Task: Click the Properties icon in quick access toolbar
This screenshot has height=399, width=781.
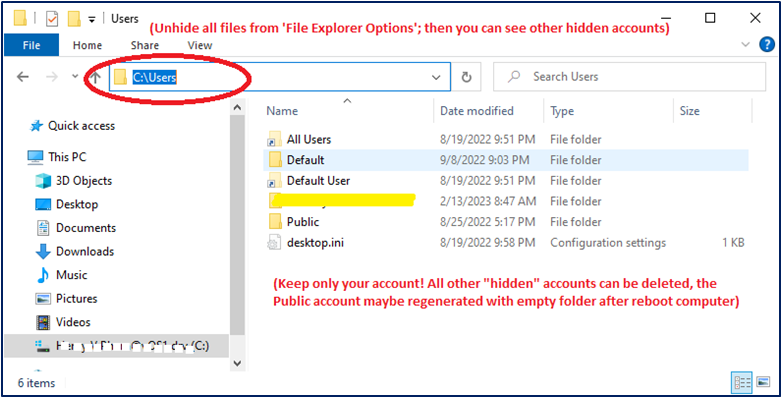Action: pyautogui.click(x=52, y=19)
